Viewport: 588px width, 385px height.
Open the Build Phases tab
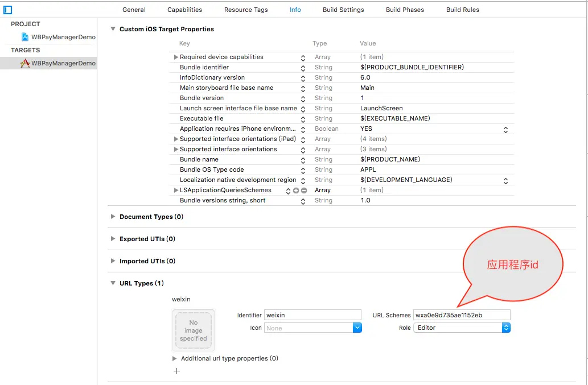point(405,10)
